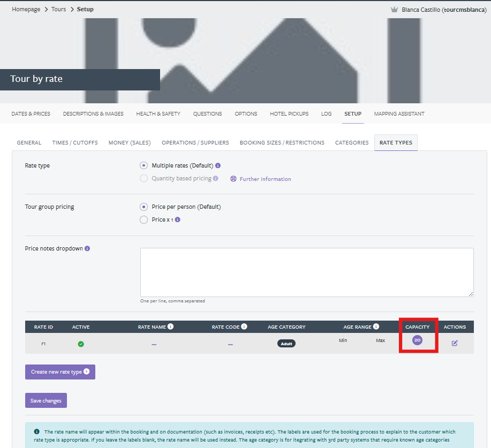The image size is (491, 448).
Task: Open the General setup sub-tab
Action: point(29,142)
